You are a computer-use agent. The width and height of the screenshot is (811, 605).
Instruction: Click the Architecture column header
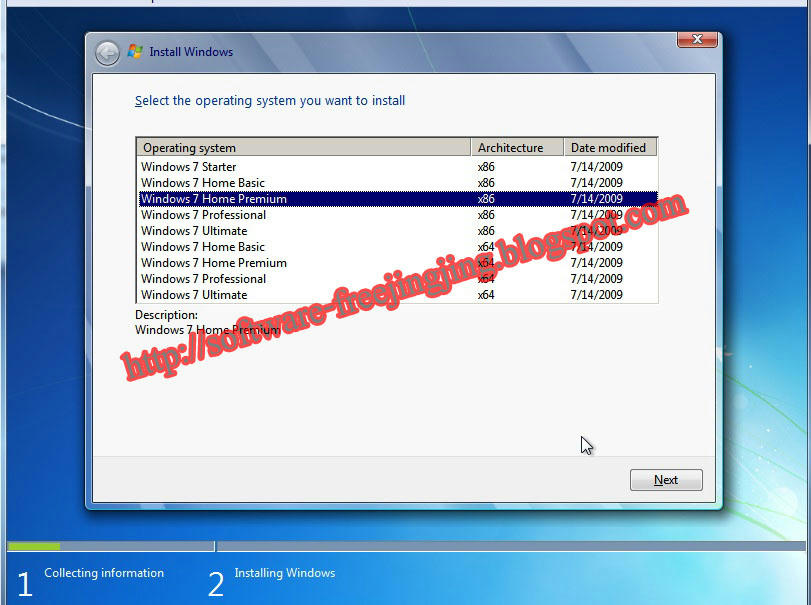tap(516, 148)
